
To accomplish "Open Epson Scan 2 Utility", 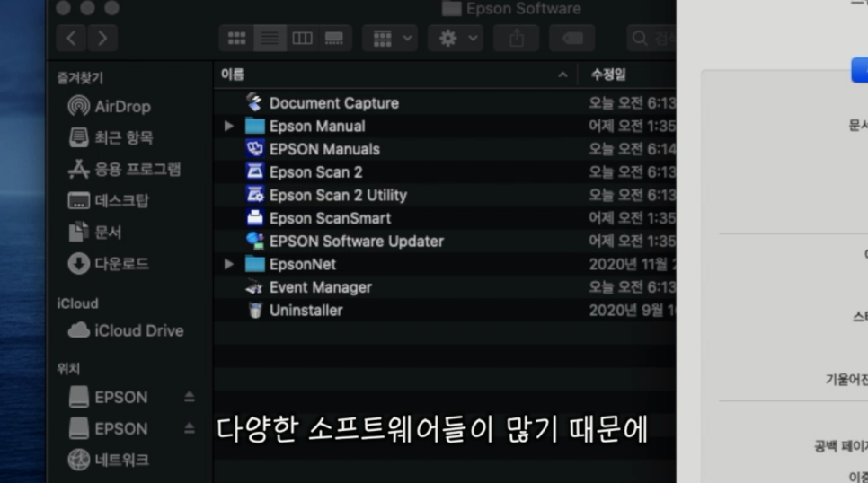I will click(x=337, y=195).
